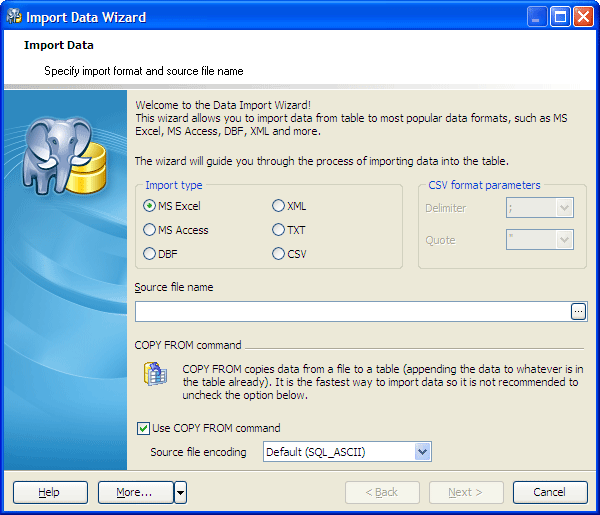Go Back to previous step
Image resolution: width=600 pixels, height=515 pixels.
[x=382, y=492]
